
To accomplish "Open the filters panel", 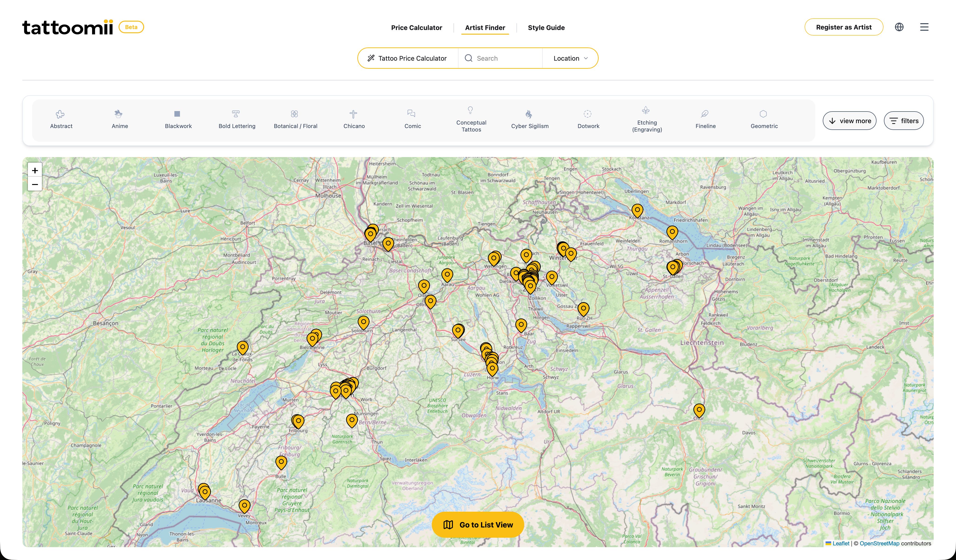I will (903, 121).
